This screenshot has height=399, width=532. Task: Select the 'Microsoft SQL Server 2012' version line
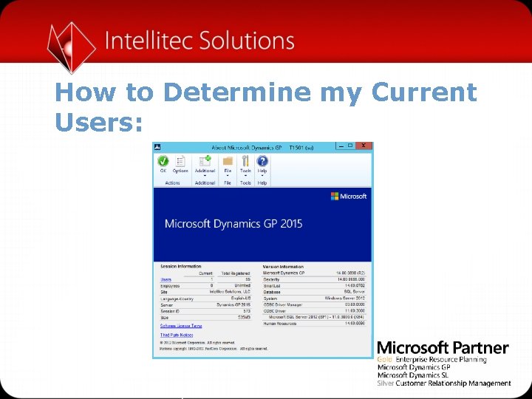[x=316, y=317]
